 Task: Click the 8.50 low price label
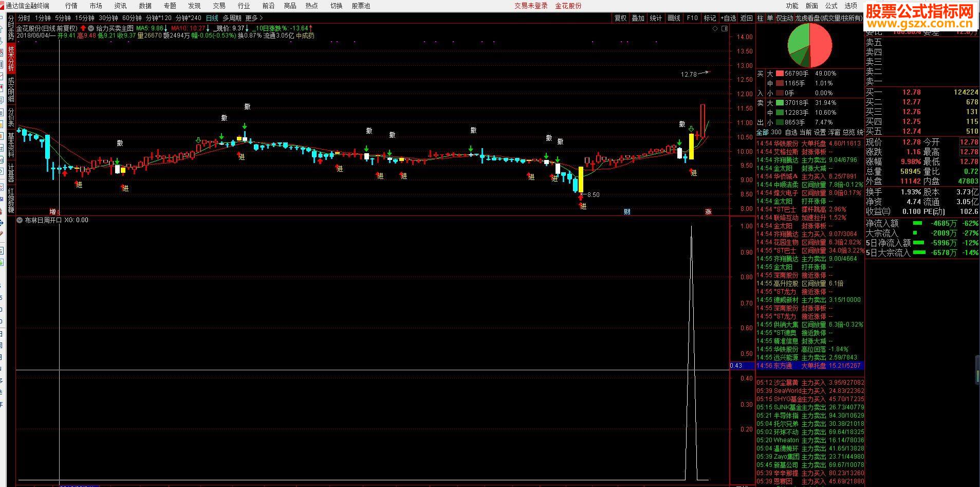tap(594, 195)
